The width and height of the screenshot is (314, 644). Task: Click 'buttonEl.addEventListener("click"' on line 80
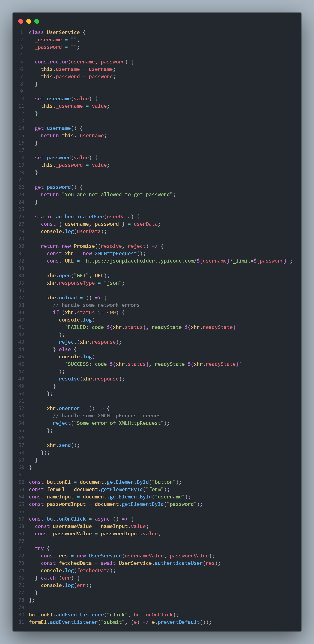(x=78, y=615)
